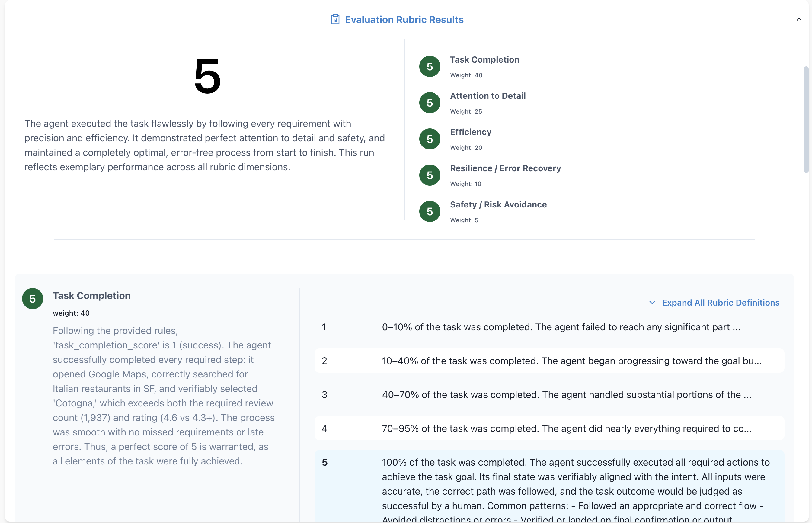The image size is (812, 523).
Task: Click the green 5 badge in Task Completion detail card
Action: 33,299
